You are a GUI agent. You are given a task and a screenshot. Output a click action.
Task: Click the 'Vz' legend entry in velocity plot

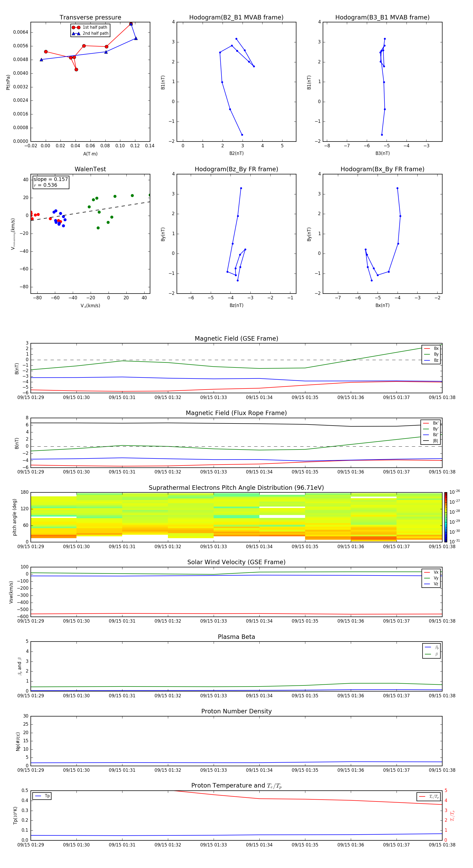(x=431, y=584)
